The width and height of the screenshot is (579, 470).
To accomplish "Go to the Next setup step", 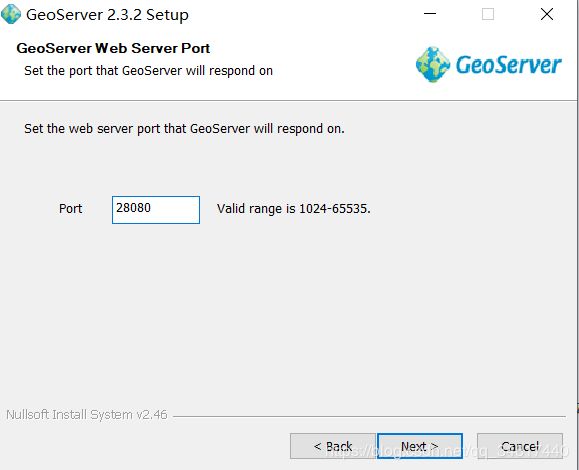I will (420, 446).
